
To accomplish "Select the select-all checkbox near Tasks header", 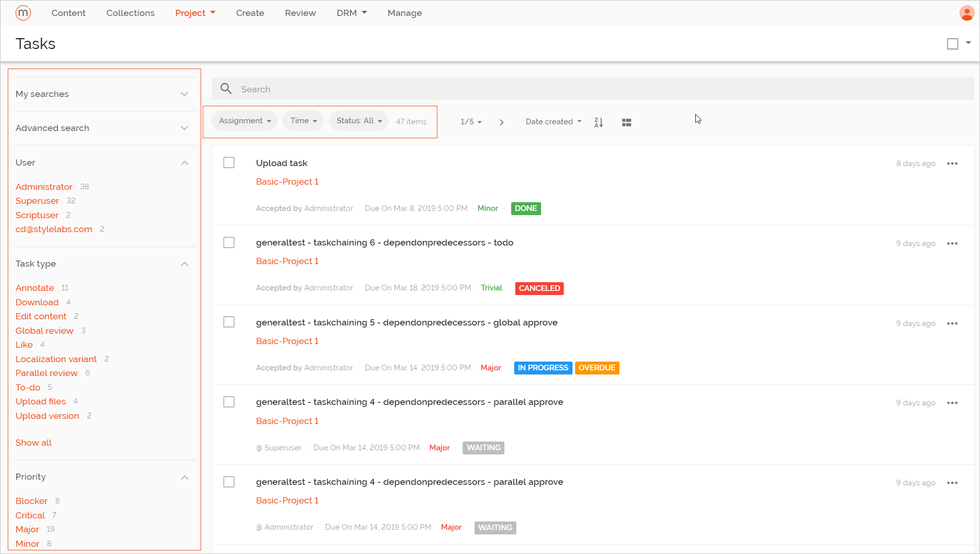I will pos(952,43).
